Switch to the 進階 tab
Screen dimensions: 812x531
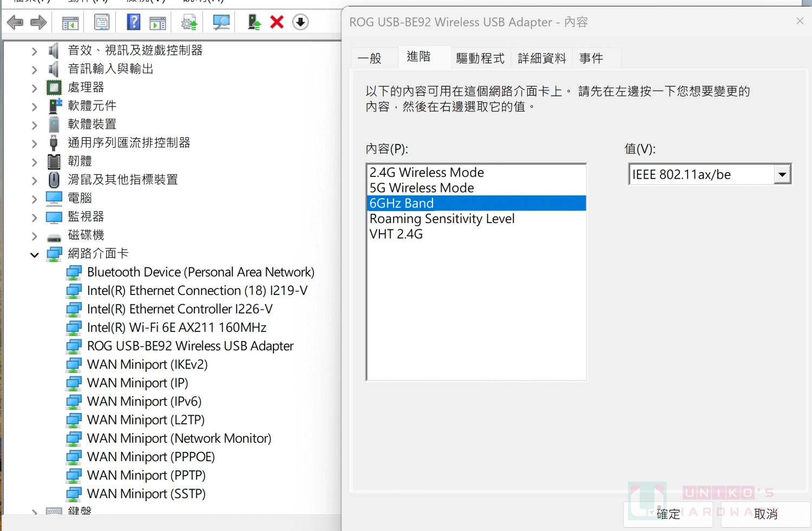tap(419, 57)
